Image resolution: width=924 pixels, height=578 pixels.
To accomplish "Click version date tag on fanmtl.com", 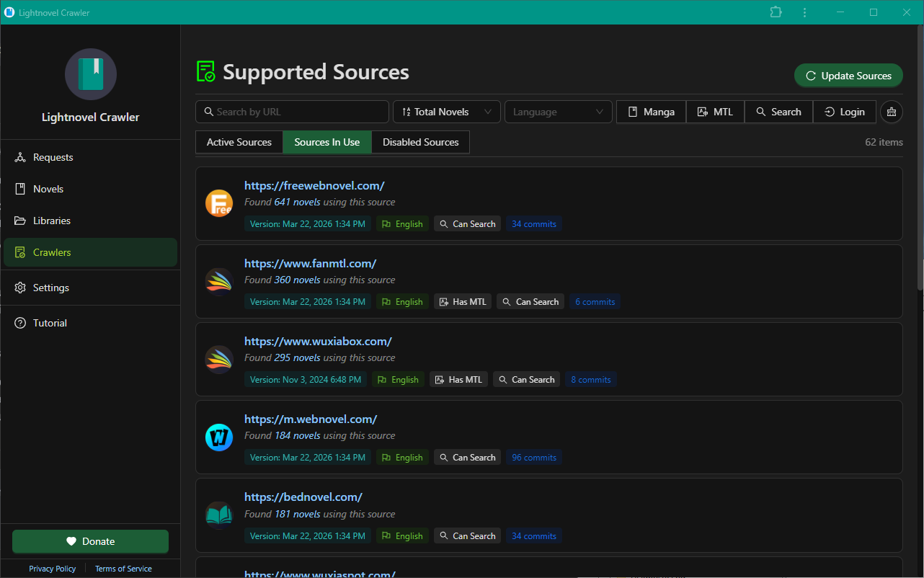I will click(308, 302).
